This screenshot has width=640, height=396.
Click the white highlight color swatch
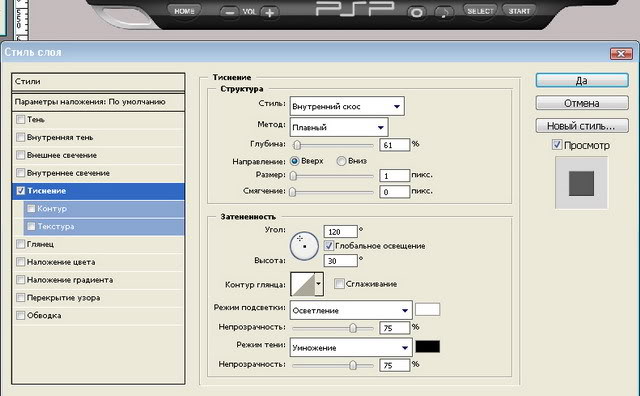[427, 309]
